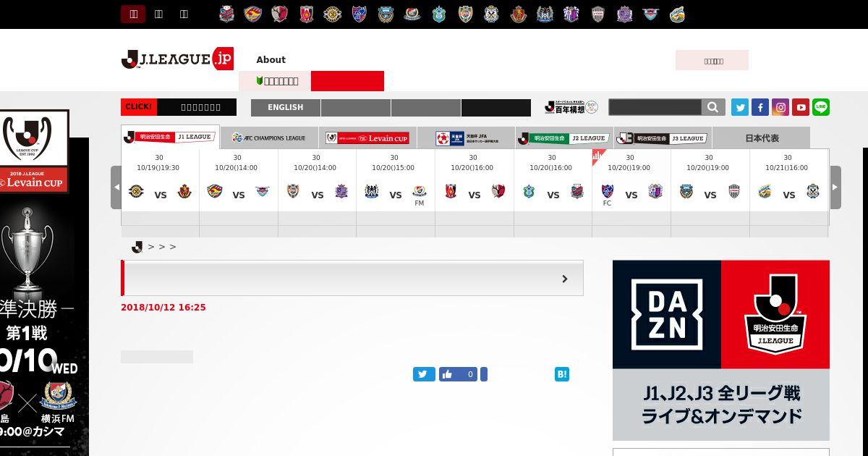Open Jubilo Iwata crest in top club bar
This screenshot has width=868, height=456.
[x=492, y=14]
